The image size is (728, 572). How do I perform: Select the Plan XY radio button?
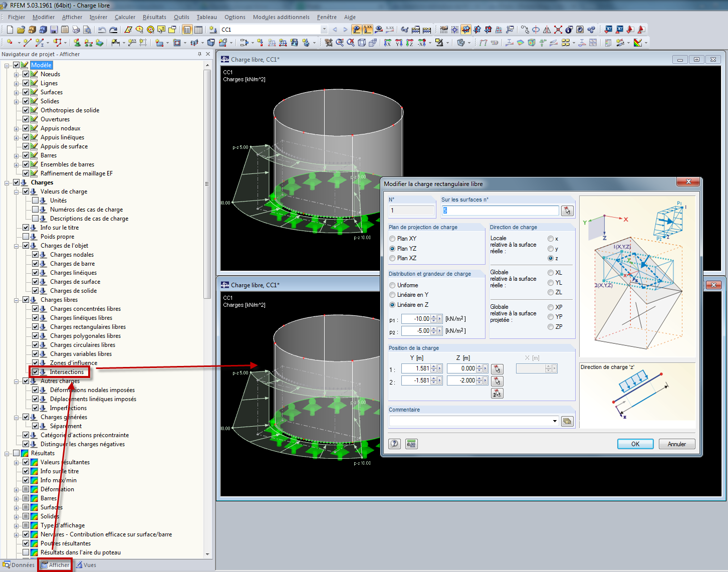click(392, 239)
